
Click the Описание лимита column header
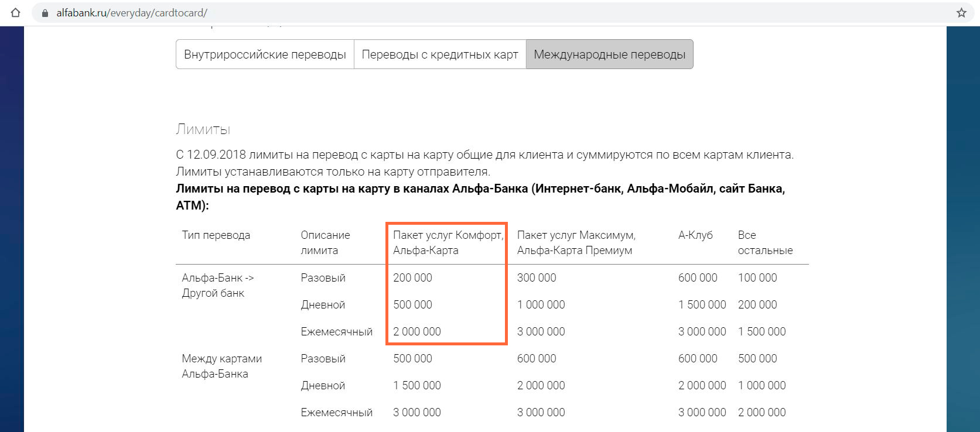325,242
